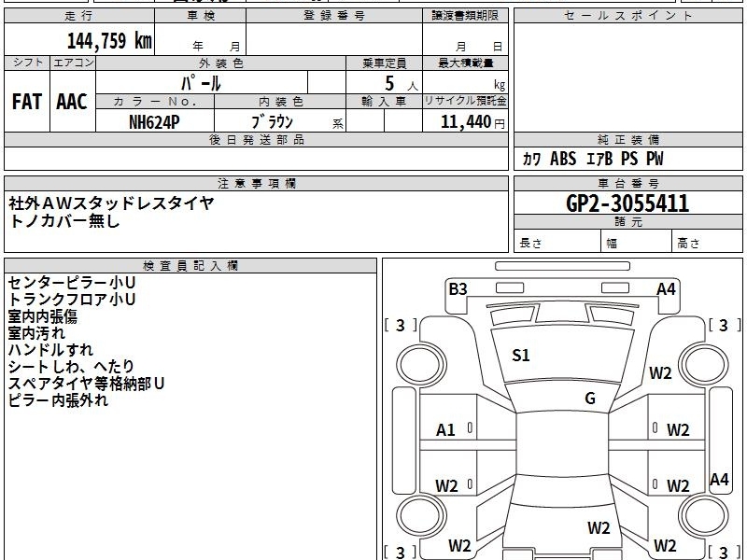Select the seating capacity value 5
Image resolution: width=747 pixels, height=560 pixels.
click(389, 84)
